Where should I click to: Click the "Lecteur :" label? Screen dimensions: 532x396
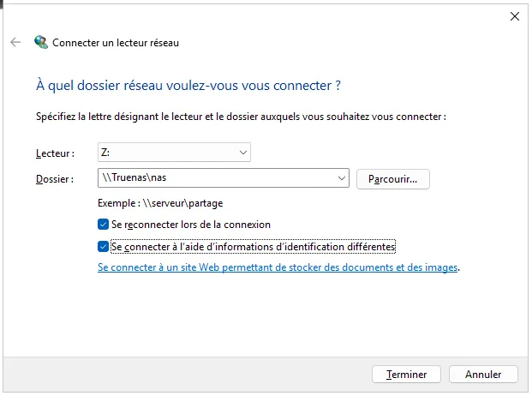coord(56,153)
